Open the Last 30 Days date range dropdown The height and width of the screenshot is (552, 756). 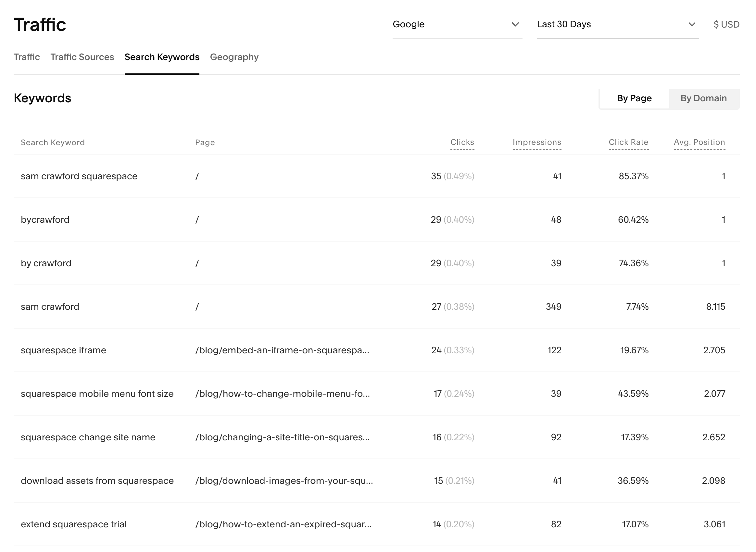618,24
